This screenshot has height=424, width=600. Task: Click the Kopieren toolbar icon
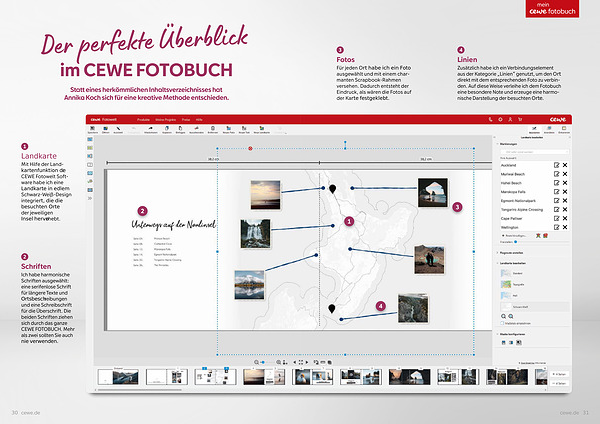167,129
